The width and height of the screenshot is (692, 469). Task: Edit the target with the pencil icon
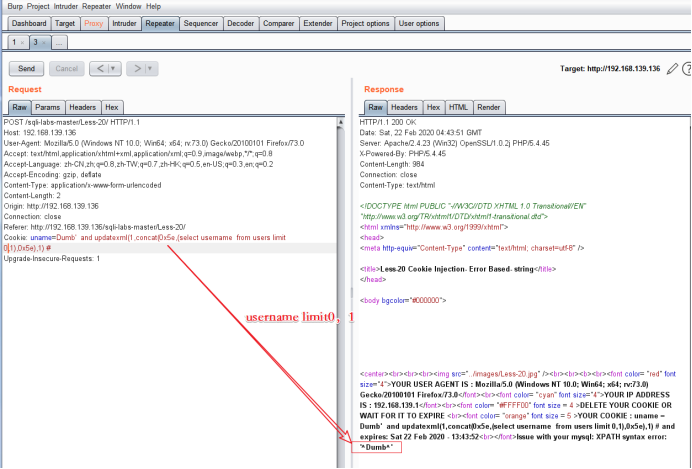point(672,69)
